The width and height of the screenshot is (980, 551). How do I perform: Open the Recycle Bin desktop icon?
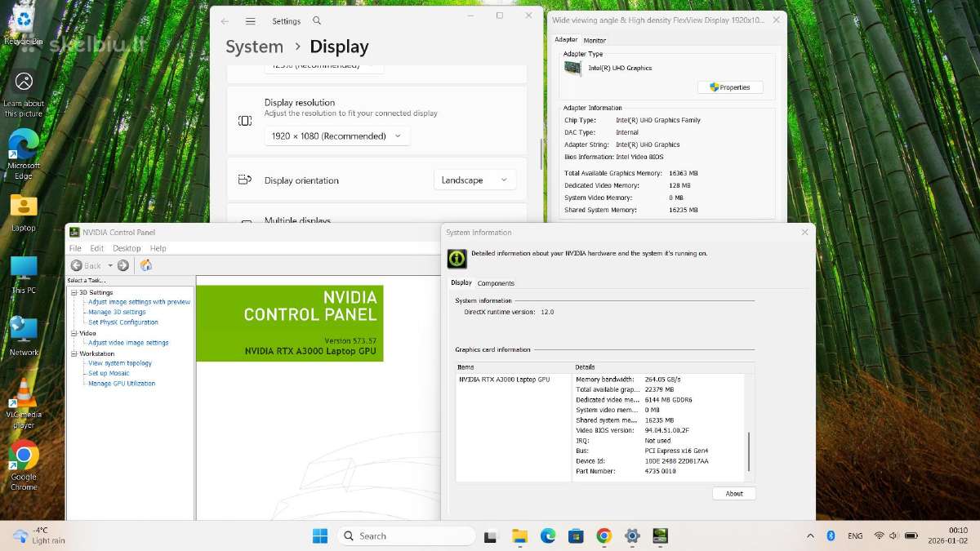pos(24,23)
